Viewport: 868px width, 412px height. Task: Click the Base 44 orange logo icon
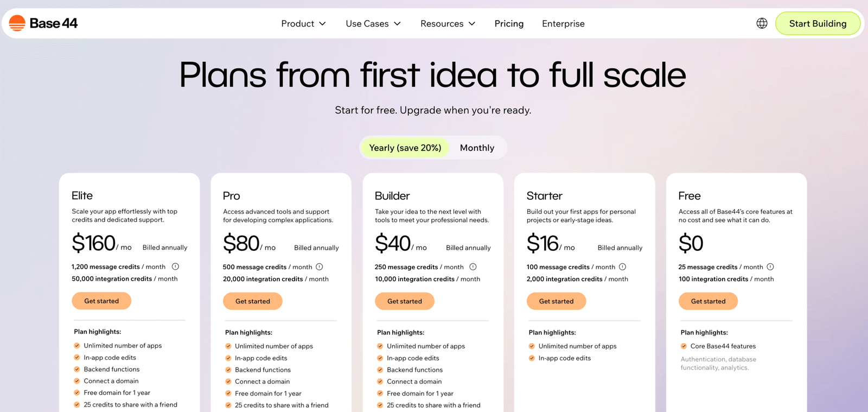point(17,23)
